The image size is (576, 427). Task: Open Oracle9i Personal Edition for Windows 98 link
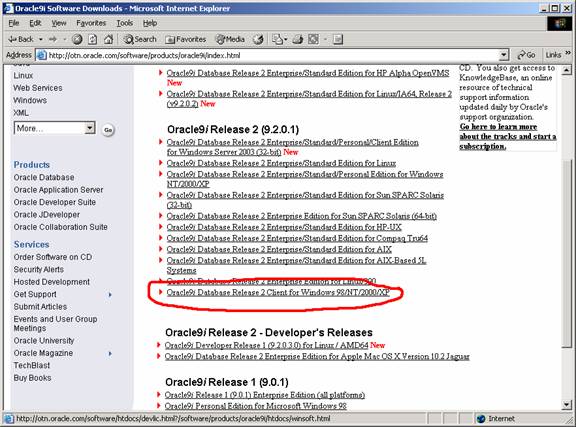(x=256, y=406)
